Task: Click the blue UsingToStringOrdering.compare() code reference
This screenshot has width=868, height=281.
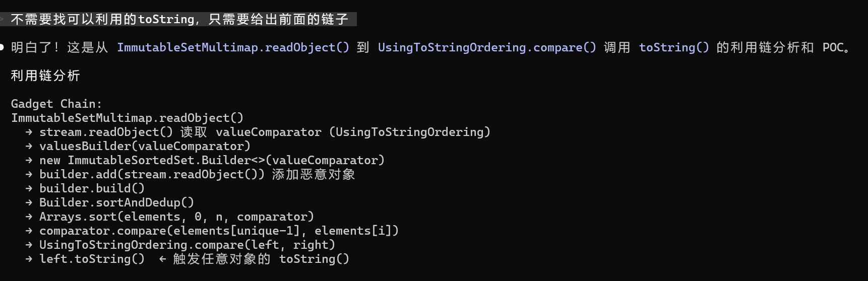Action: tap(487, 47)
